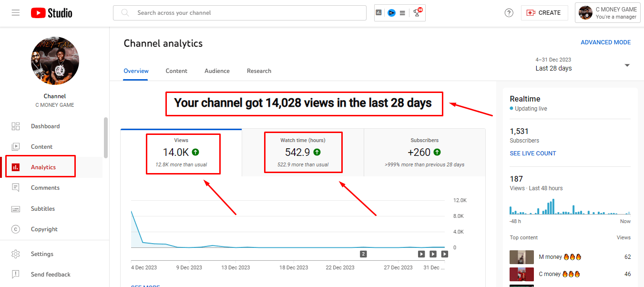Click the YouTube Studio logo
This screenshot has height=287, width=644.
(x=51, y=13)
